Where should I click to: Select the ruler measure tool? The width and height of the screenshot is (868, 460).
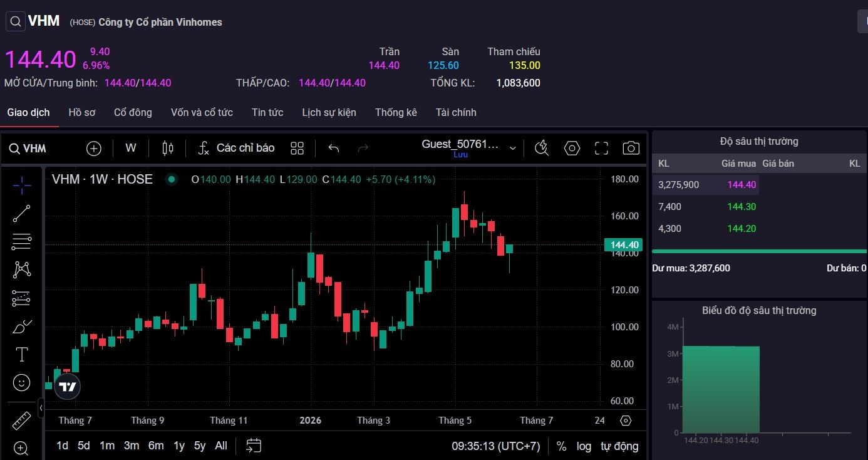[x=21, y=420]
